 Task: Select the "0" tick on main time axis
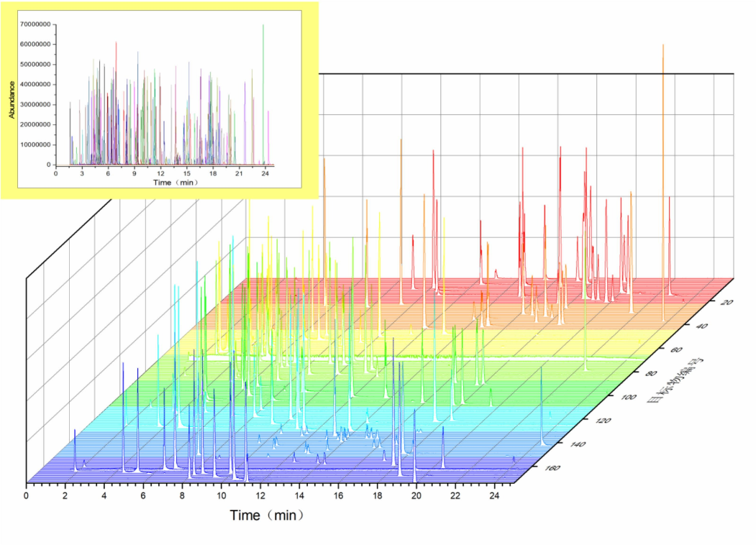[x=27, y=496]
